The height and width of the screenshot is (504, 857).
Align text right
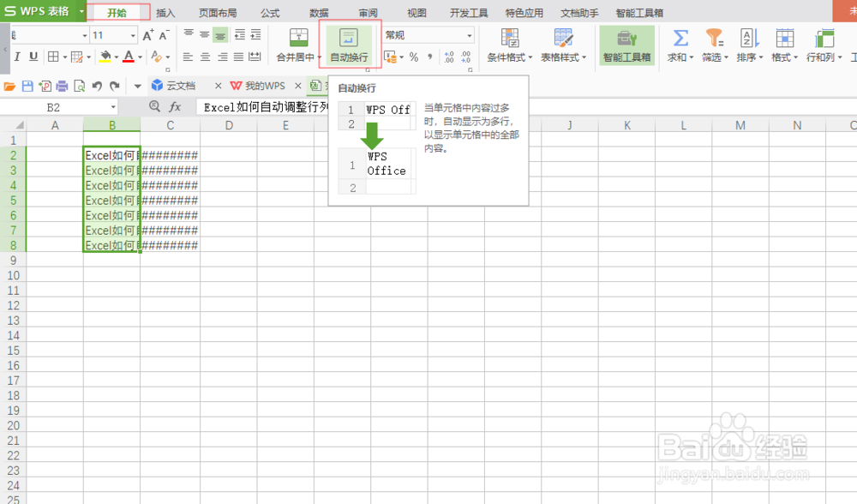[x=222, y=57]
